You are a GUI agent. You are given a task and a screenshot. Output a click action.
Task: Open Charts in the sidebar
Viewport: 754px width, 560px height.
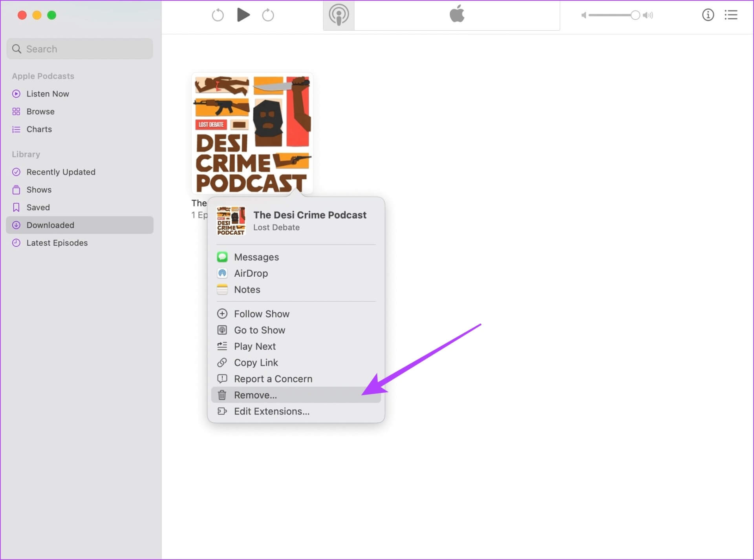click(x=80, y=129)
